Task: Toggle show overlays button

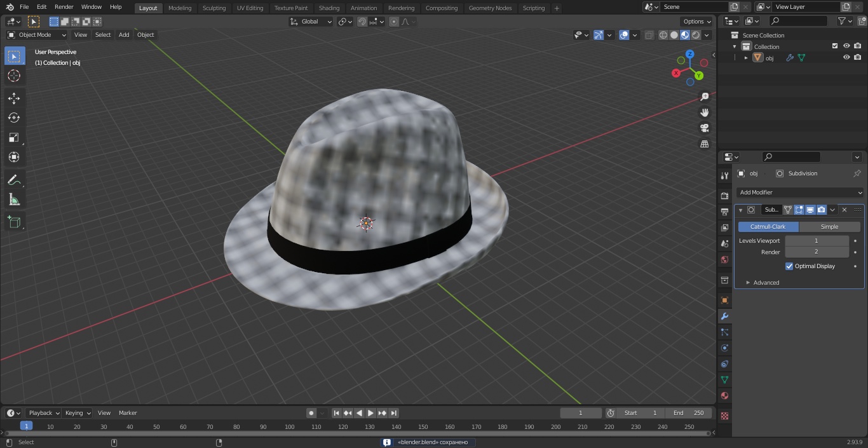Action: (624, 35)
